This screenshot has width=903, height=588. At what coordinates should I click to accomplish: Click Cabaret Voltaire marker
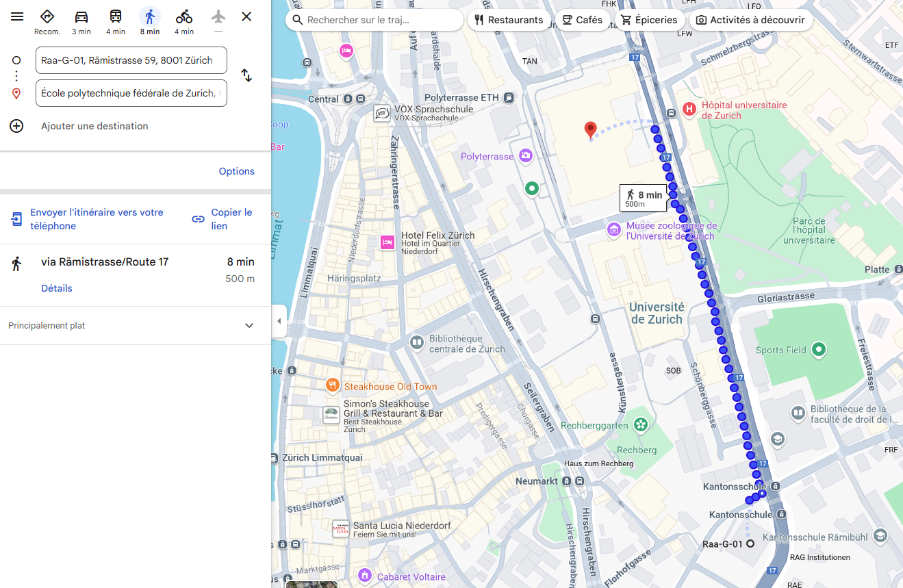[365, 575]
